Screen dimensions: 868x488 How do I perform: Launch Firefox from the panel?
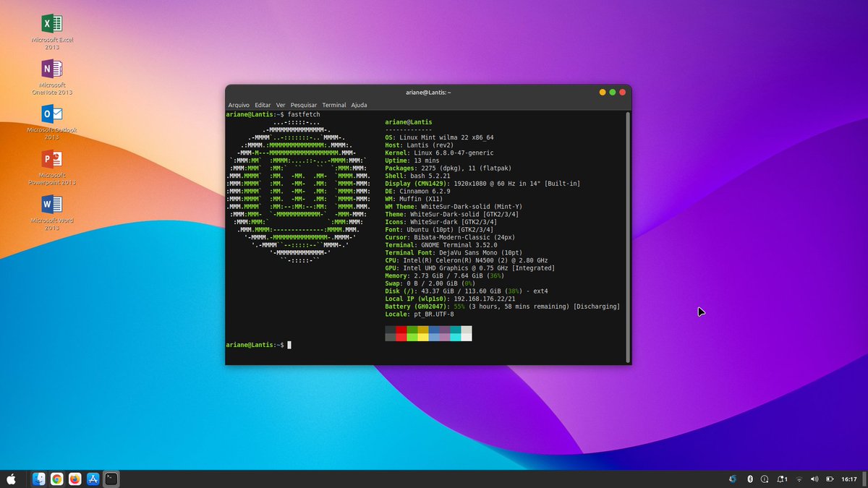click(75, 479)
